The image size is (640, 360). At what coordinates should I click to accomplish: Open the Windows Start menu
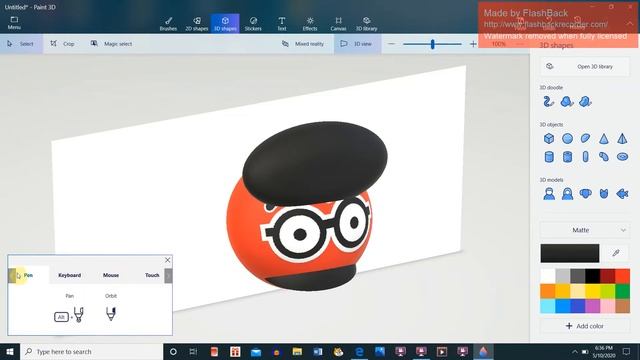click(10, 351)
